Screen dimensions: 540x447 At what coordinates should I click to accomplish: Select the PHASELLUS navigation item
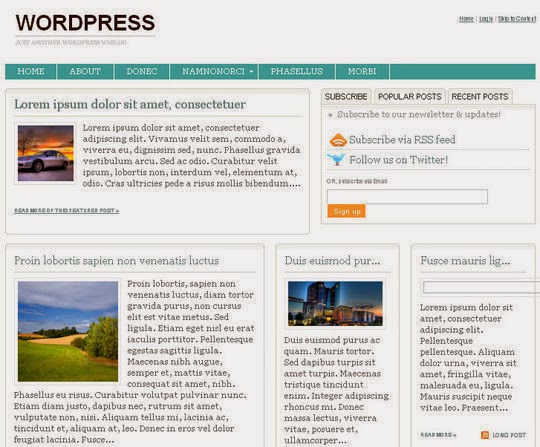297,71
